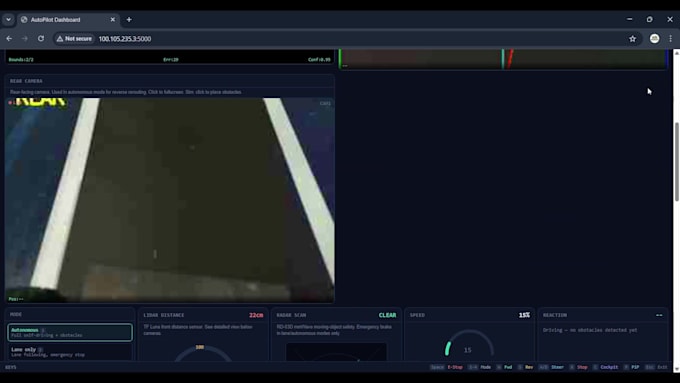Minimize the browser window
This screenshot has width=680, height=383.
[629, 20]
